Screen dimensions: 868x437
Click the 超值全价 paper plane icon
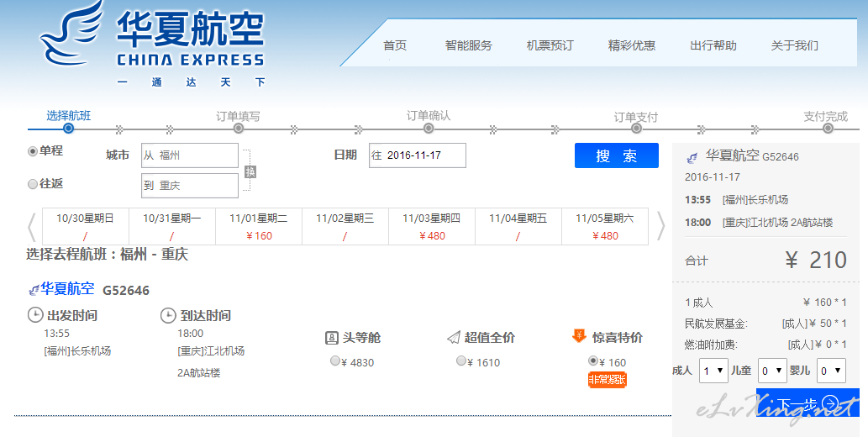pos(454,337)
